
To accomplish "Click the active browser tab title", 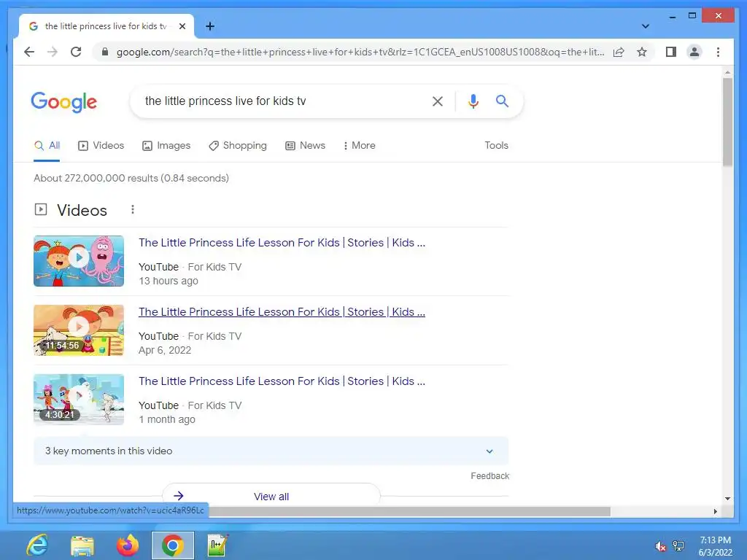I will (106, 26).
